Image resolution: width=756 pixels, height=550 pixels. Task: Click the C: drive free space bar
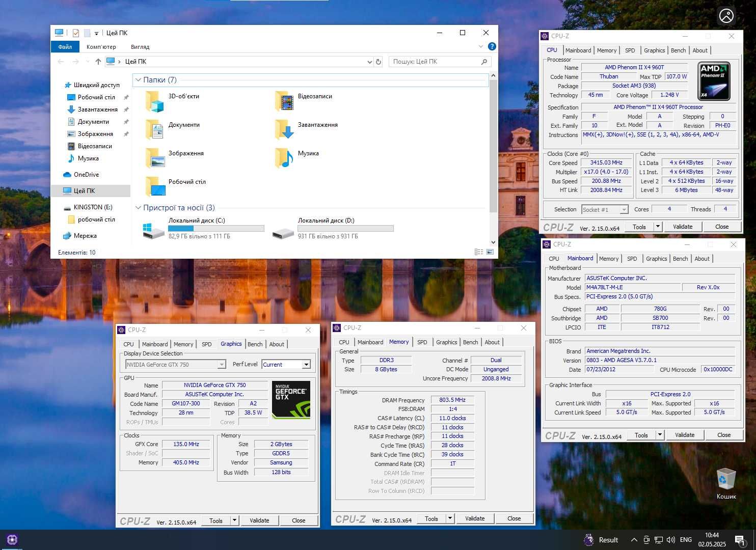(x=216, y=229)
